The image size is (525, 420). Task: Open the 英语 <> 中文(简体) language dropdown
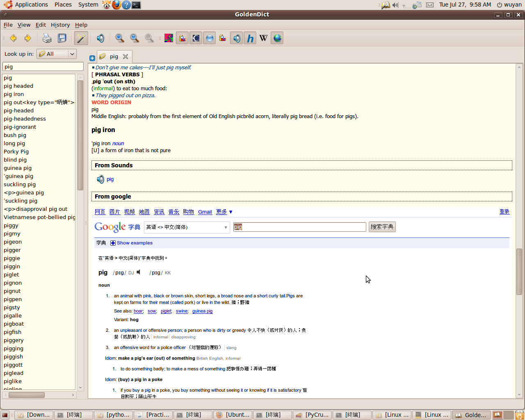[x=187, y=227]
